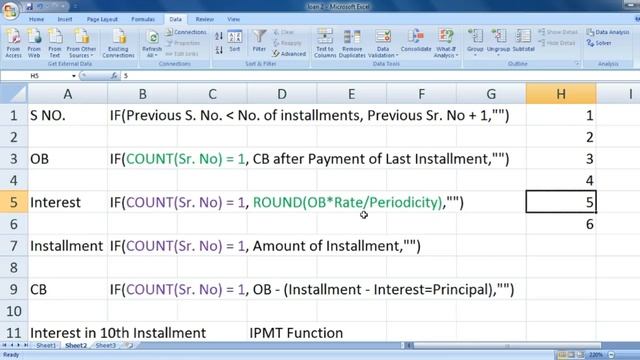Select the 'CB' label cell
The width and height of the screenshot is (640, 360).
[68, 289]
